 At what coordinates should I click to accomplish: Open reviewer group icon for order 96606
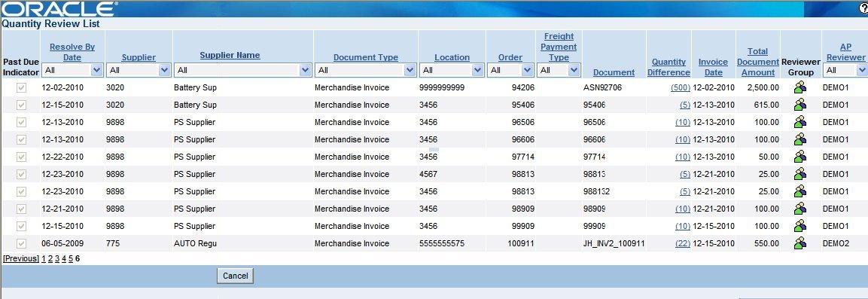tap(800, 139)
